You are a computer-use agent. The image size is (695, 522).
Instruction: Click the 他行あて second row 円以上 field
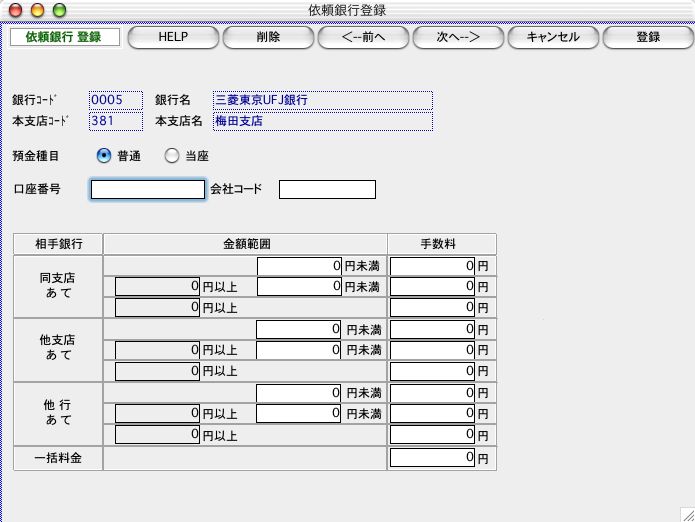click(x=158, y=413)
